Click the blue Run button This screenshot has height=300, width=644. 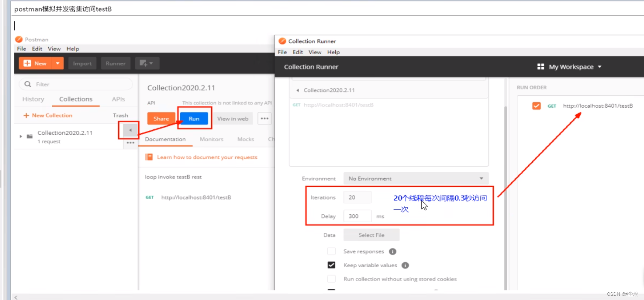click(194, 119)
